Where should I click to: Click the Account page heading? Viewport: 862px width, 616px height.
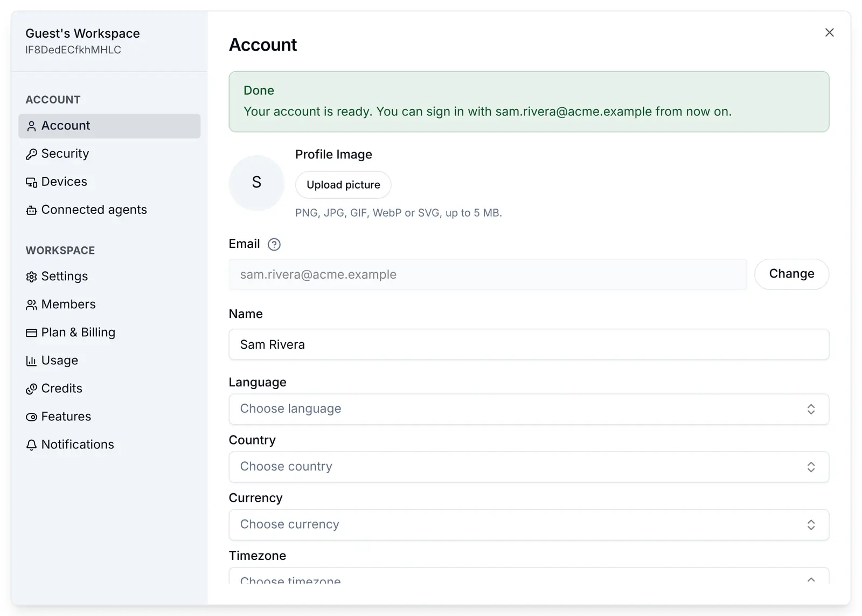tap(263, 45)
